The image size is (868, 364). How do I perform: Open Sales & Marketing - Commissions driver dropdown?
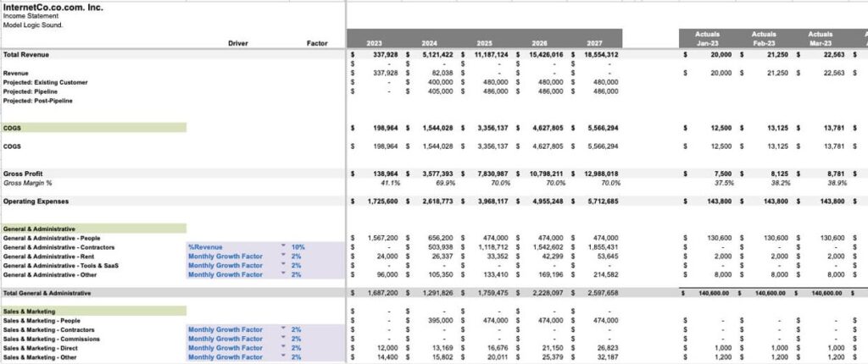pos(282,339)
